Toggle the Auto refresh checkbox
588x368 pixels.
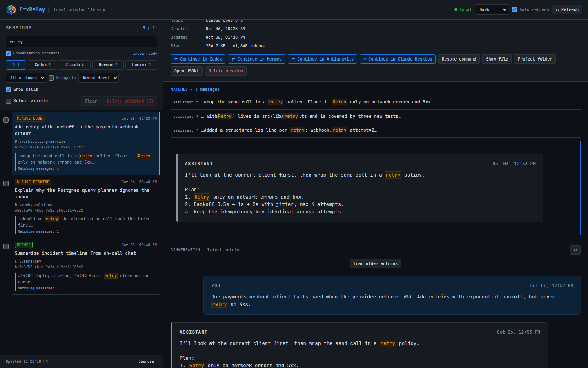(514, 9)
